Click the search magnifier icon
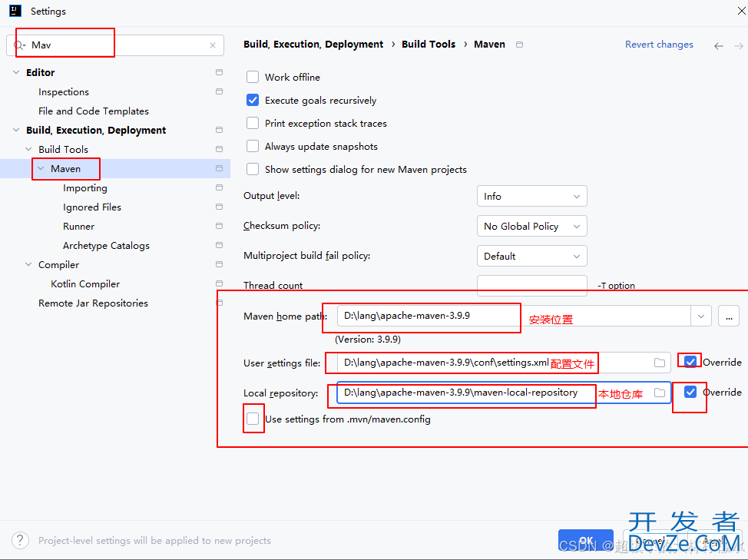748x560 pixels. (x=19, y=45)
